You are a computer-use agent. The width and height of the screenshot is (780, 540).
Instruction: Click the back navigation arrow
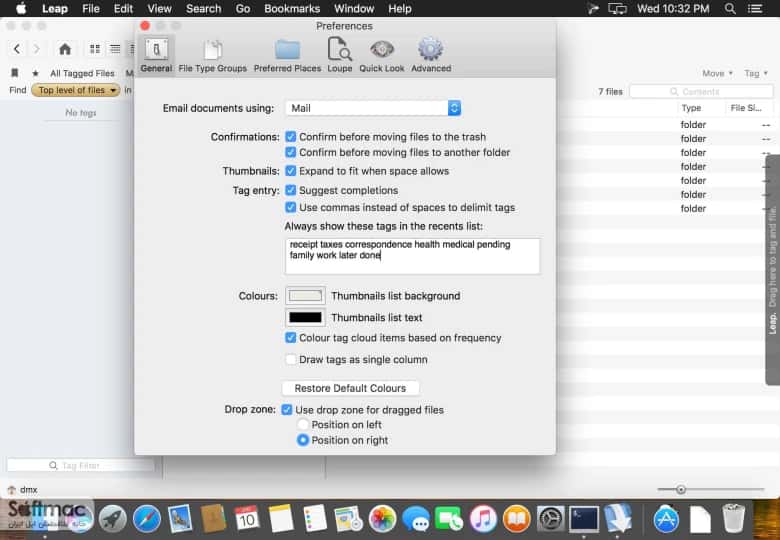point(17,49)
